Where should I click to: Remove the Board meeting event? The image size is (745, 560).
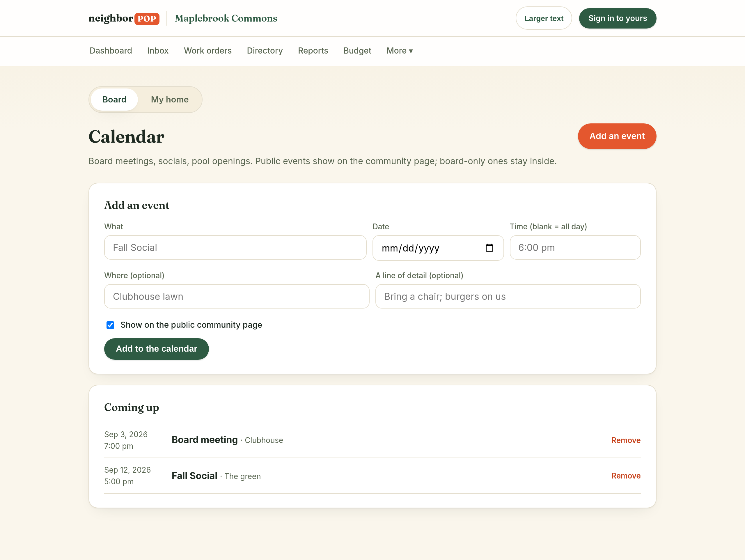click(626, 440)
